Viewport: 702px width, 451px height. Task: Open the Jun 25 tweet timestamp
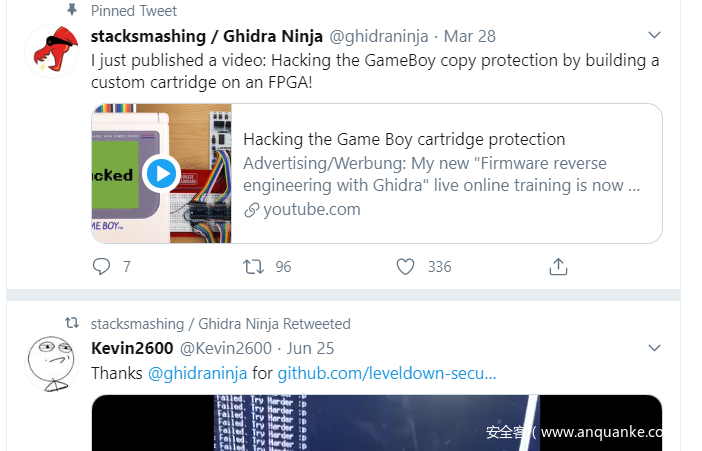(310, 348)
